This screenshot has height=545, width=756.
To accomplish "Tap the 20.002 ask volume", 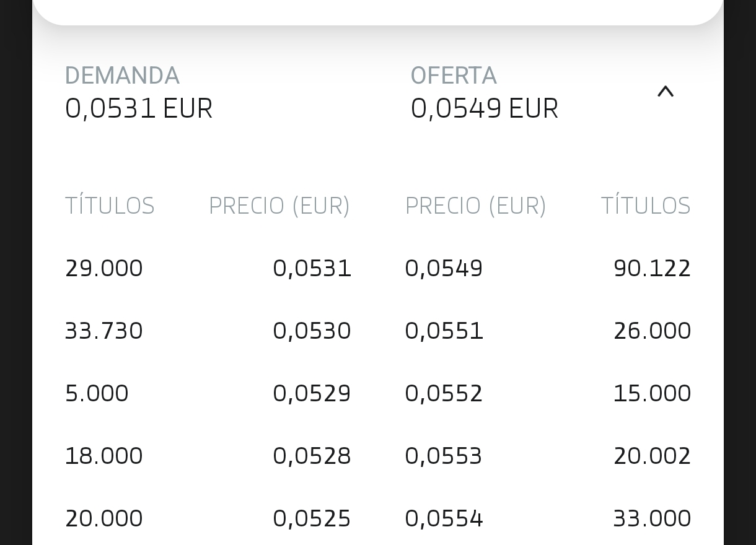I will [x=652, y=456].
